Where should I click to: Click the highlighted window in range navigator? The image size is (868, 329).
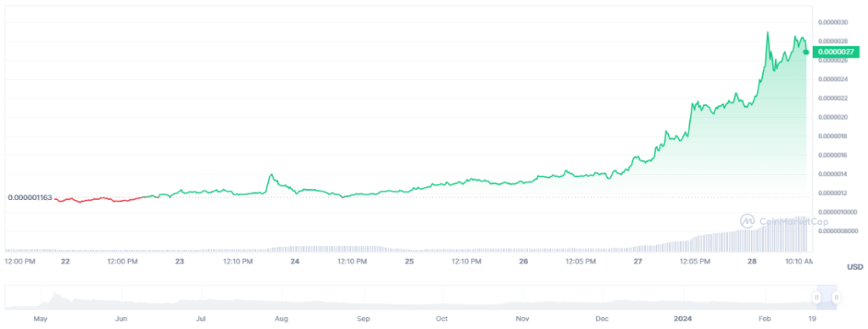(x=826, y=298)
